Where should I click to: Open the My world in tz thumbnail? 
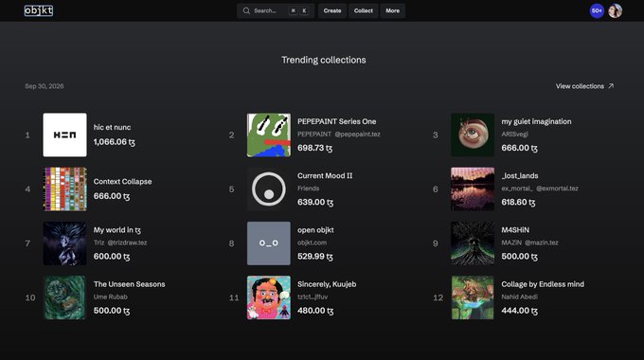click(x=65, y=243)
